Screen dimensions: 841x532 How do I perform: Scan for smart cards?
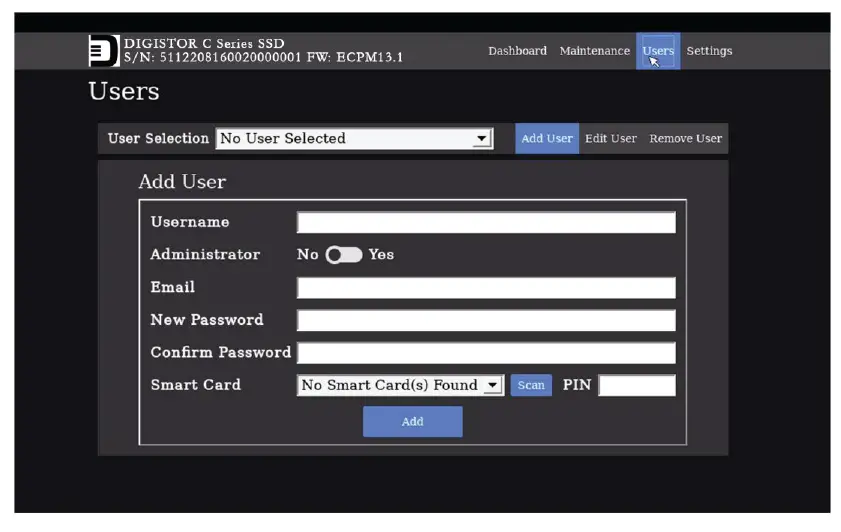click(x=531, y=385)
